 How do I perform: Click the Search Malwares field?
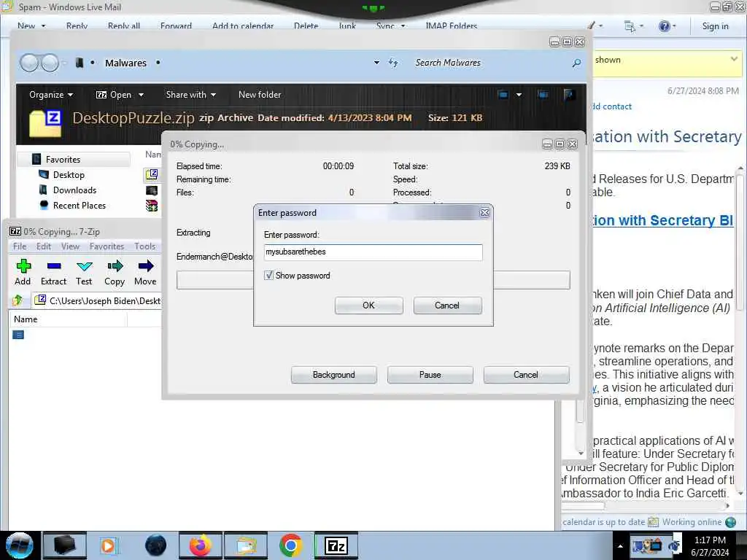[x=491, y=63]
